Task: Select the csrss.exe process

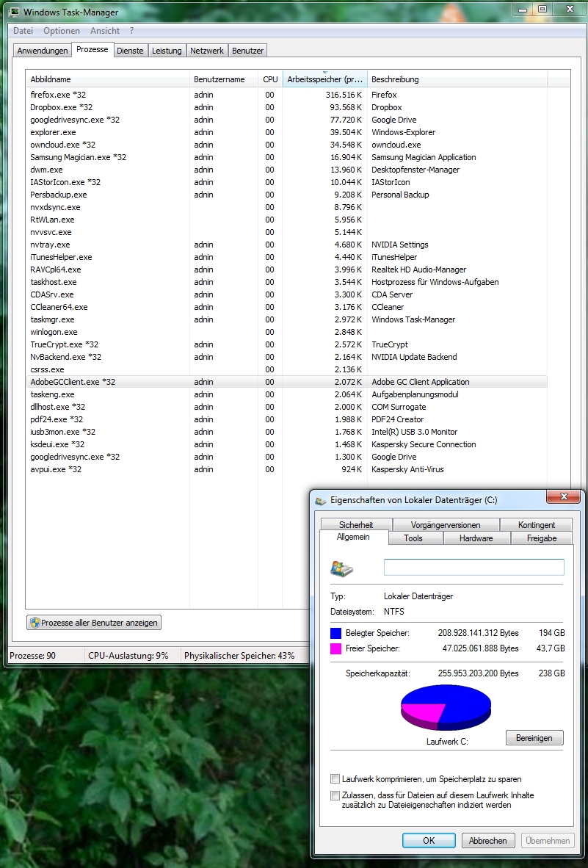Action: click(x=286, y=369)
